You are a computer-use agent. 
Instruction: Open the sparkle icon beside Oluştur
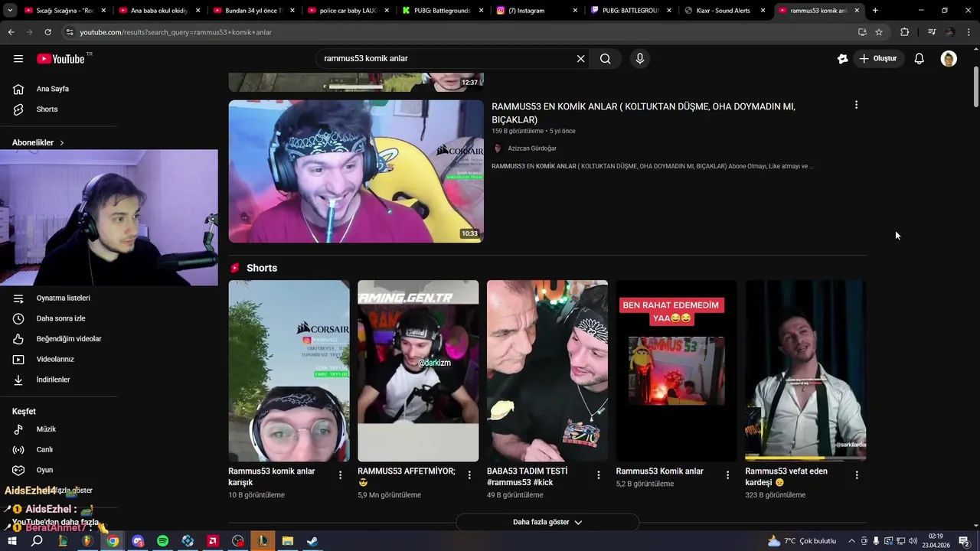842,59
